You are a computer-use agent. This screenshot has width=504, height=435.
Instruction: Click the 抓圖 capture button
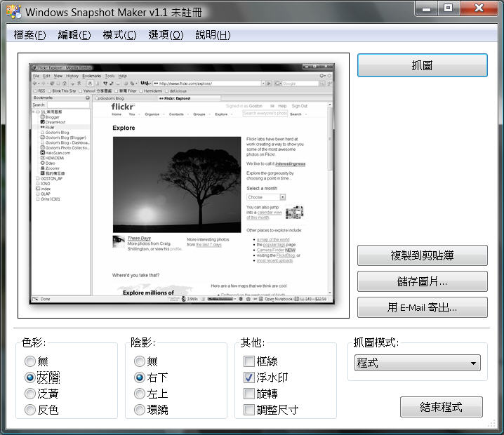click(x=423, y=65)
